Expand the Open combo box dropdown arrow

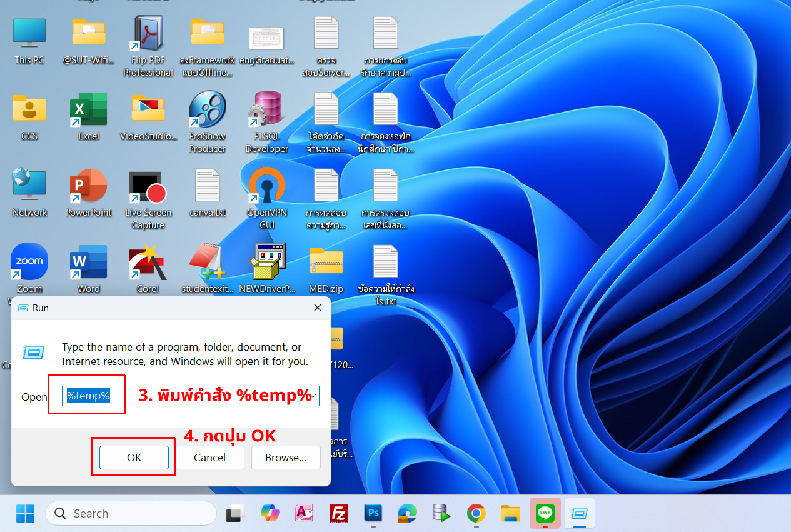pos(313,396)
